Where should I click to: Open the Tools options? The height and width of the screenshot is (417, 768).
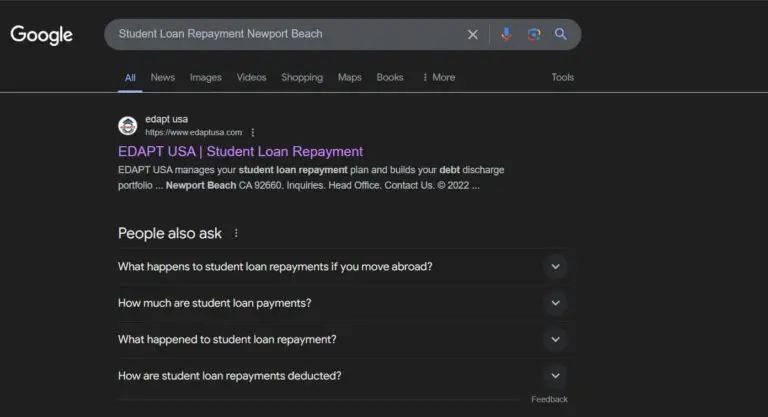pos(562,77)
